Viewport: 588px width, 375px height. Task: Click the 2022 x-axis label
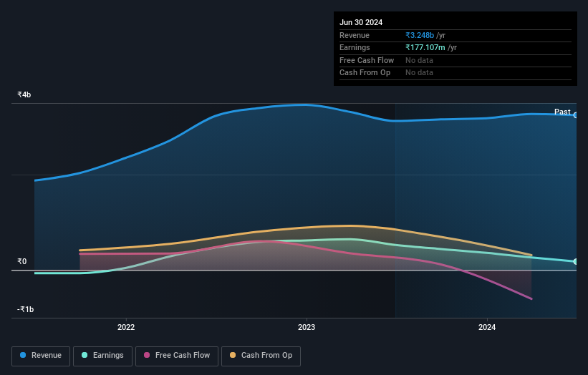coord(126,327)
